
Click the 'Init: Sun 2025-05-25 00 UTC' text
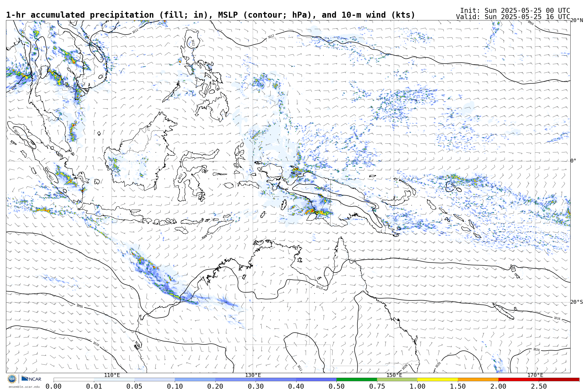515,10
